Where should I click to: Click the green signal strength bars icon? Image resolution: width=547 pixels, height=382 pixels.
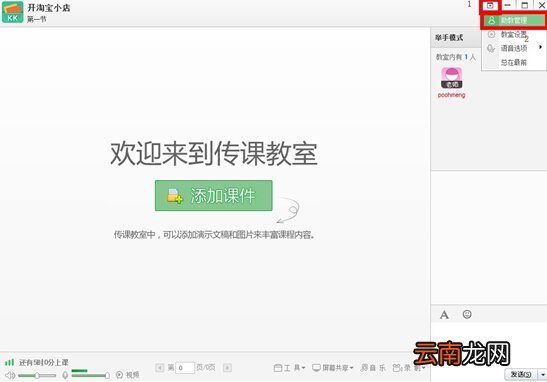point(9,362)
